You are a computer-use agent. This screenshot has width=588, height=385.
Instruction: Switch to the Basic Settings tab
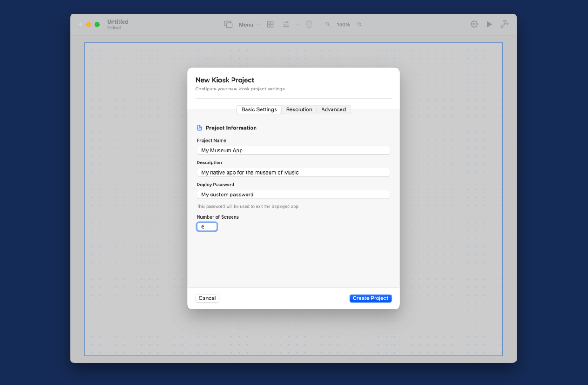[259, 109]
